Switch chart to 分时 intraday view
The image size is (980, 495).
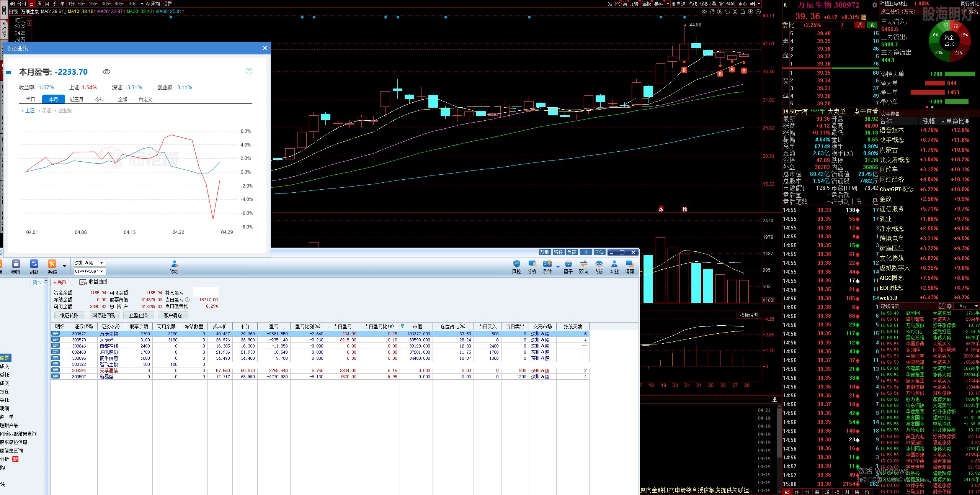pos(21,4)
